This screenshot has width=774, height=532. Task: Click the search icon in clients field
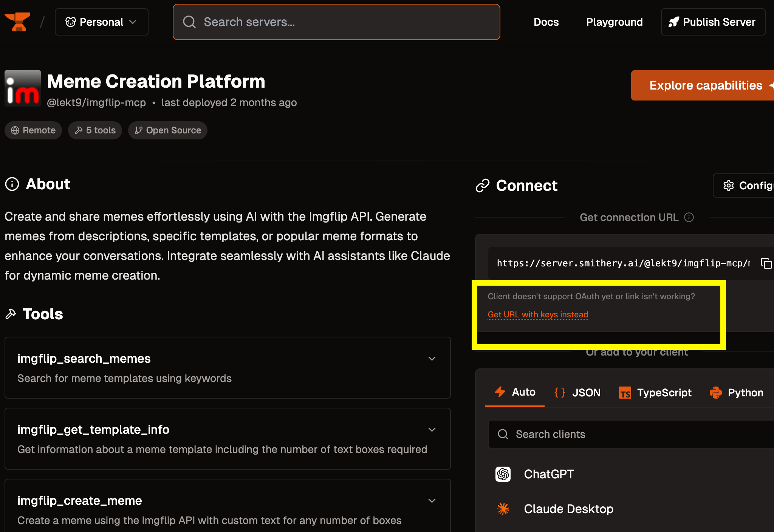click(x=503, y=434)
